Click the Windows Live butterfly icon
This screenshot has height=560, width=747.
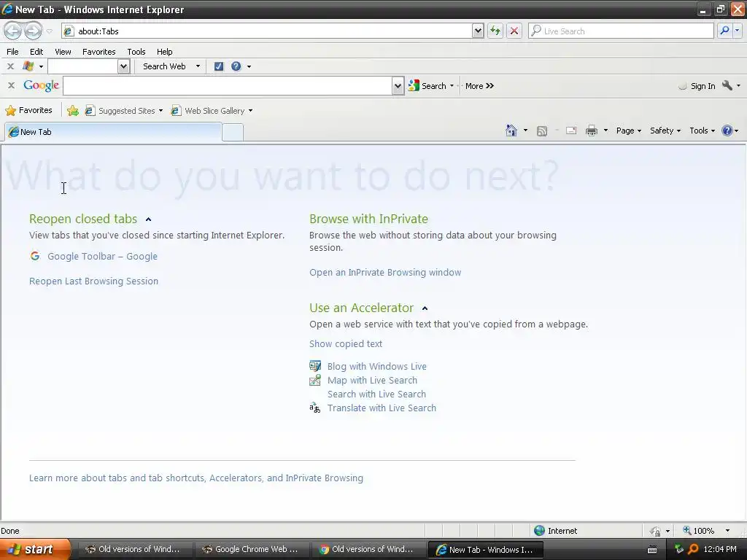coord(28,66)
